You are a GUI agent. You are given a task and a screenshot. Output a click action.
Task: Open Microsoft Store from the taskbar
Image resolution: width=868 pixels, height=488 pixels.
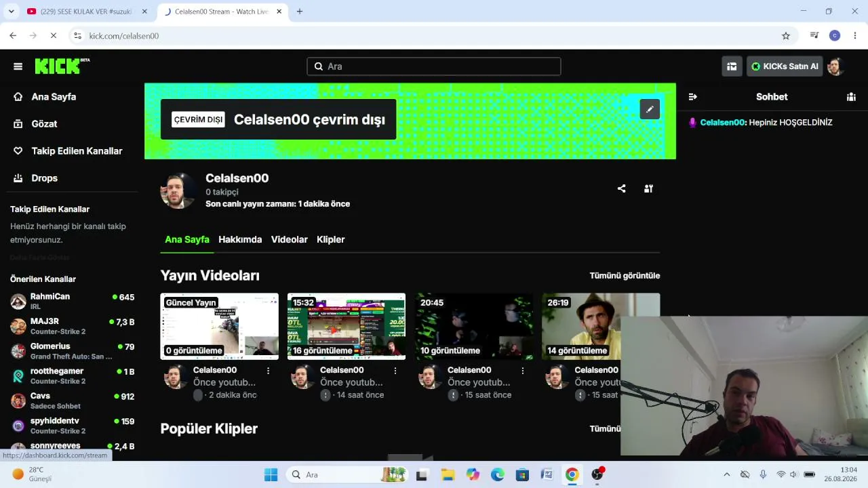click(522, 474)
